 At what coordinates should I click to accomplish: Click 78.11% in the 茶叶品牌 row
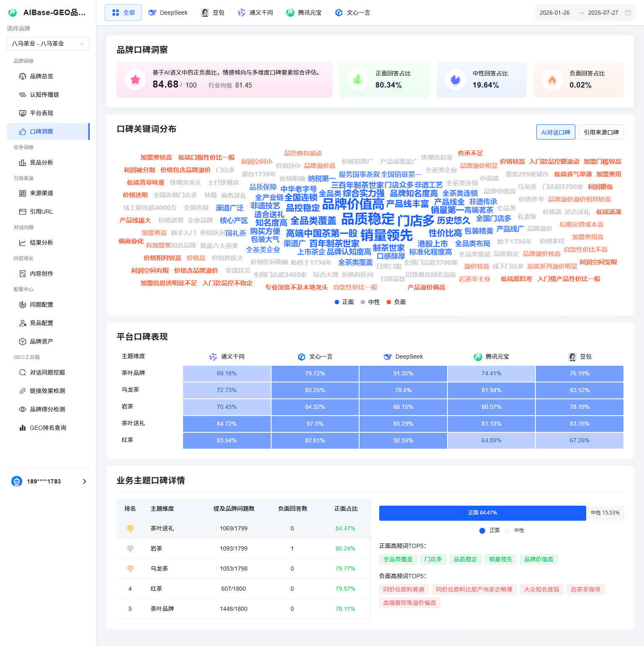click(345, 609)
